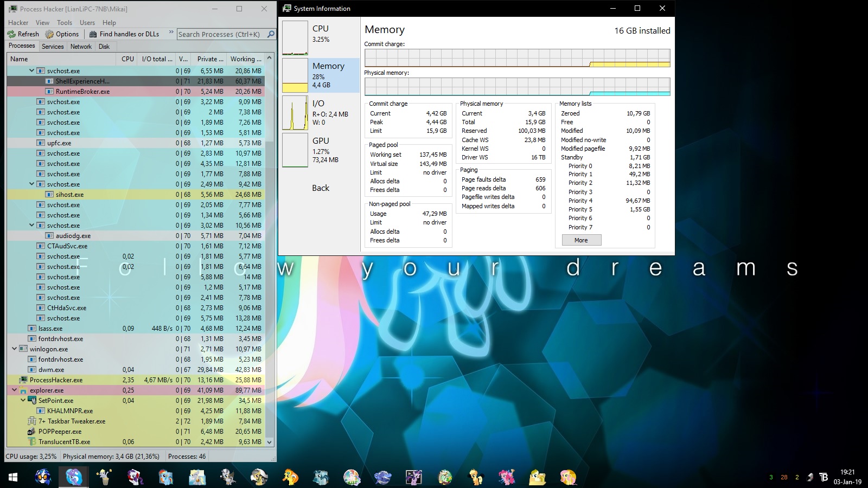Click the SetPoint.exe process icon
Viewport: 868px width, 488px height.
(x=32, y=401)
